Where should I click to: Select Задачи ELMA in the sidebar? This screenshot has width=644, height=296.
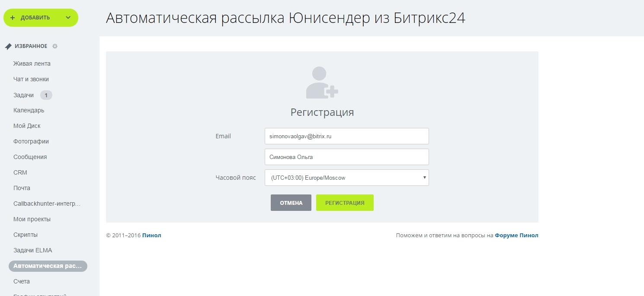(x=33, y=250)
